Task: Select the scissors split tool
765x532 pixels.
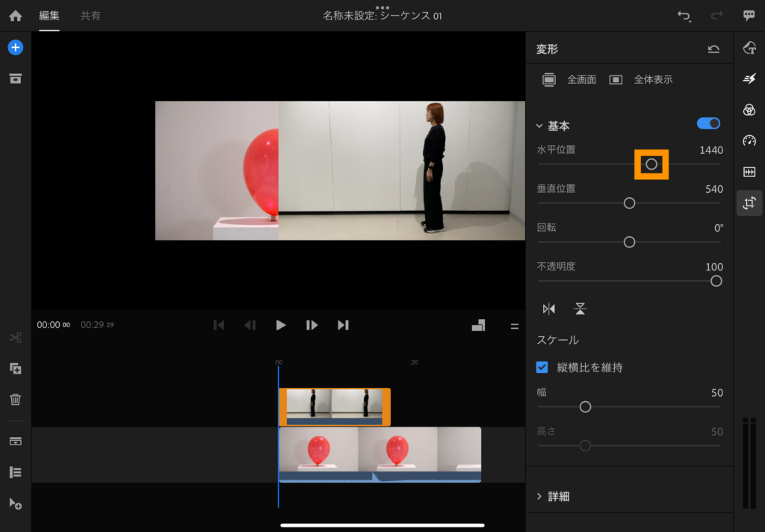Action: pos(15,338)
